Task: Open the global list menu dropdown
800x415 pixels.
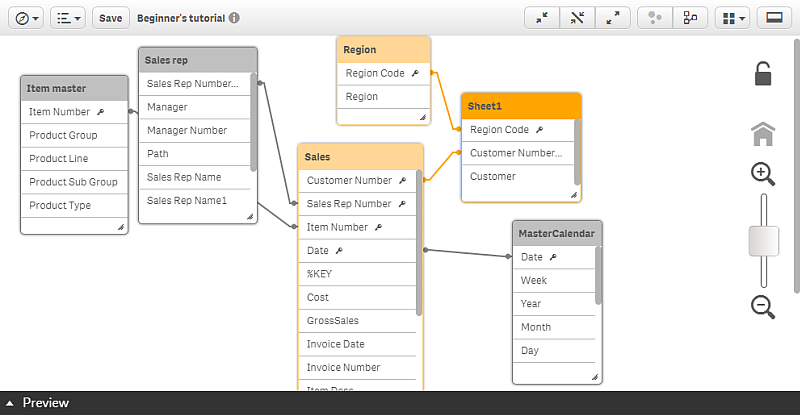Action: (x=68, y=18)
